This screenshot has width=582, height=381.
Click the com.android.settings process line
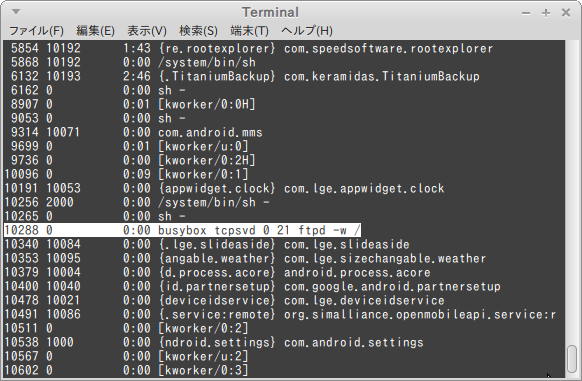214,342
